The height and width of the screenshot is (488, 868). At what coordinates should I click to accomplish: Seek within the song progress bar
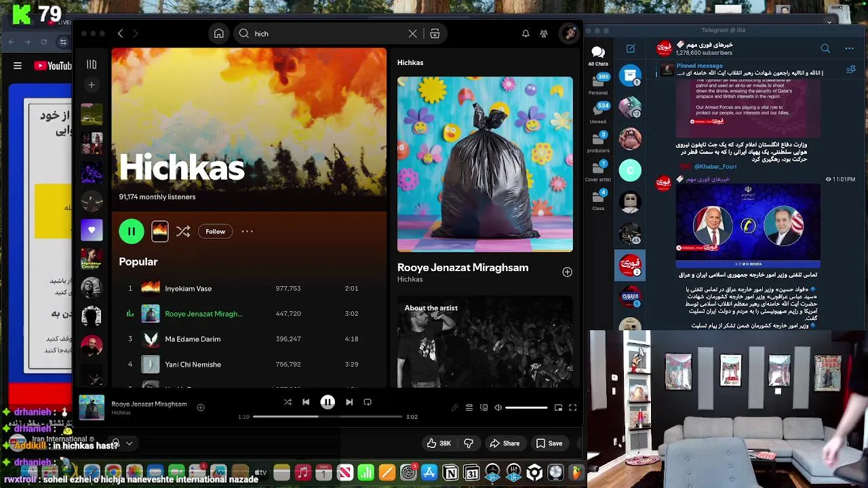pyautogui.click(x=327, y=417)
